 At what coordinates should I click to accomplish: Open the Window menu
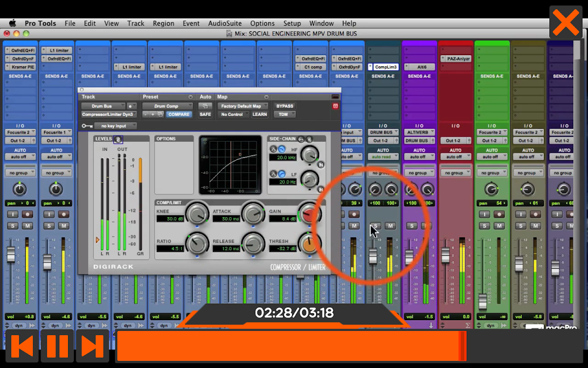pos(322,23)
